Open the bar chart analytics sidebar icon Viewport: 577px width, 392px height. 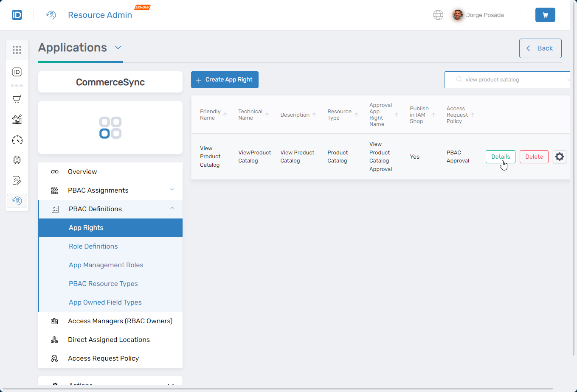[x=17, y=119]
